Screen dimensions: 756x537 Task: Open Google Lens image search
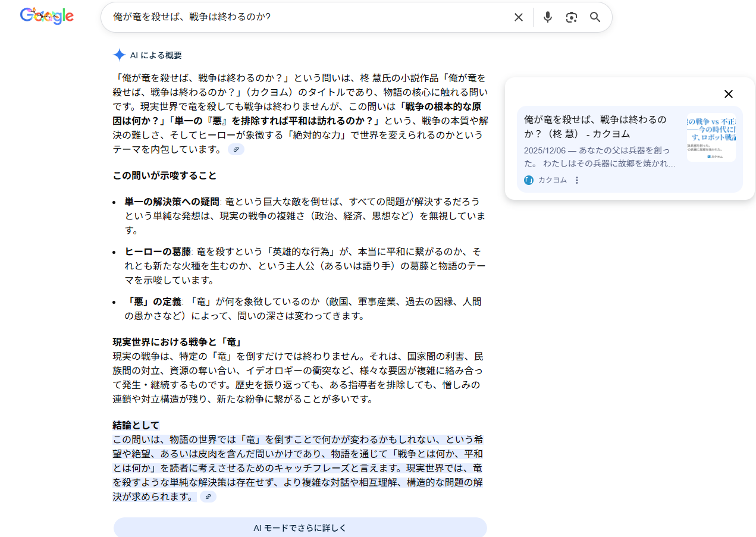click(x=571, y=17)
